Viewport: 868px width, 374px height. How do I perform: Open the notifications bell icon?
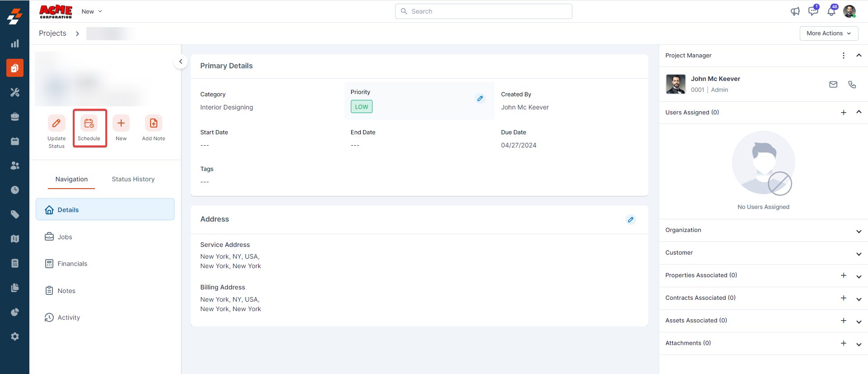point(831,11)
